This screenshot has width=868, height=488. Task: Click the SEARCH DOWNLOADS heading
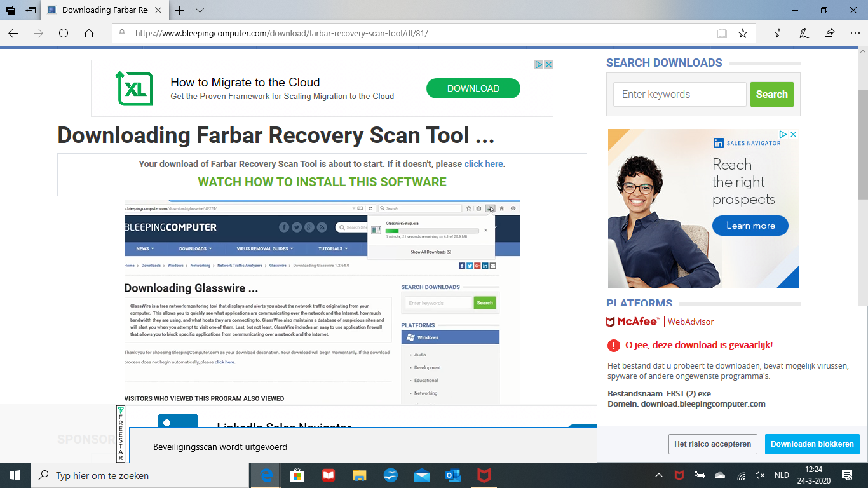pyautogui.click(x=664, y=63)
